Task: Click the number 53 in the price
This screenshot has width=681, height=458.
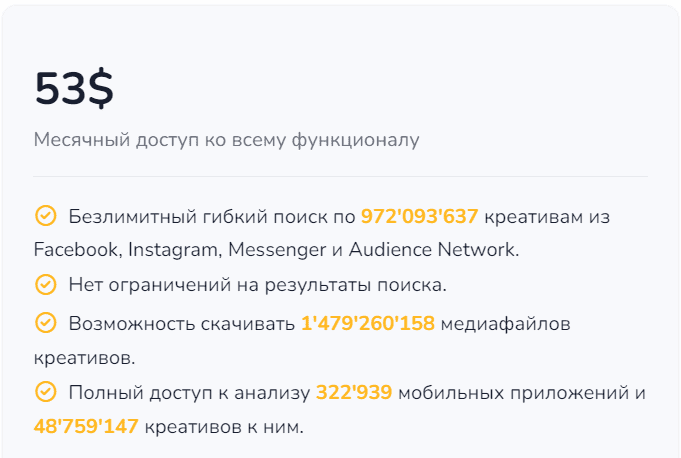Action: (60, 89)
